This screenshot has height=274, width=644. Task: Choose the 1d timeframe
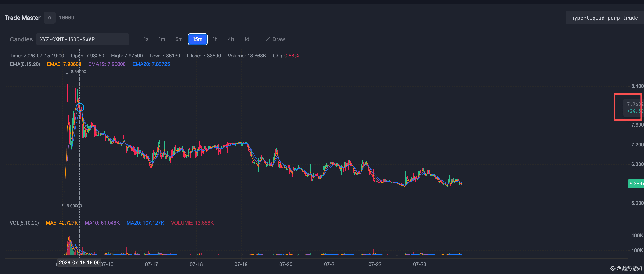[x=246, y=39]
